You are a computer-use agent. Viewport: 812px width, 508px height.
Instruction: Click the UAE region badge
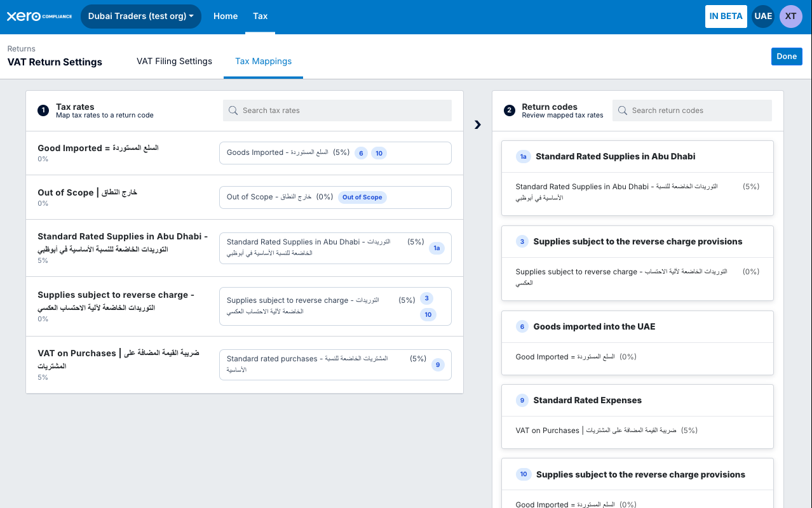click(763, 17)
